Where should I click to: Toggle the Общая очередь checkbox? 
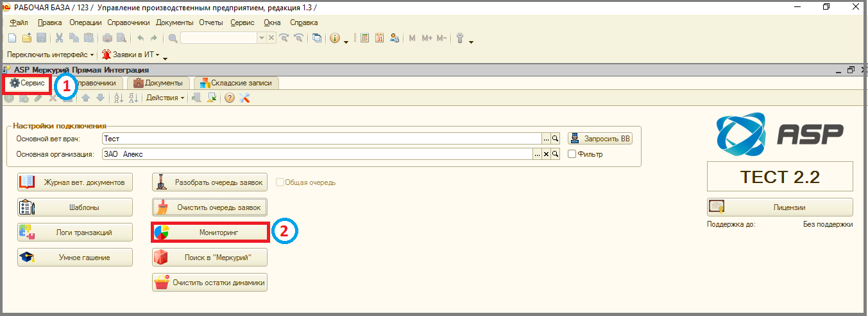[x=280, y=182]
